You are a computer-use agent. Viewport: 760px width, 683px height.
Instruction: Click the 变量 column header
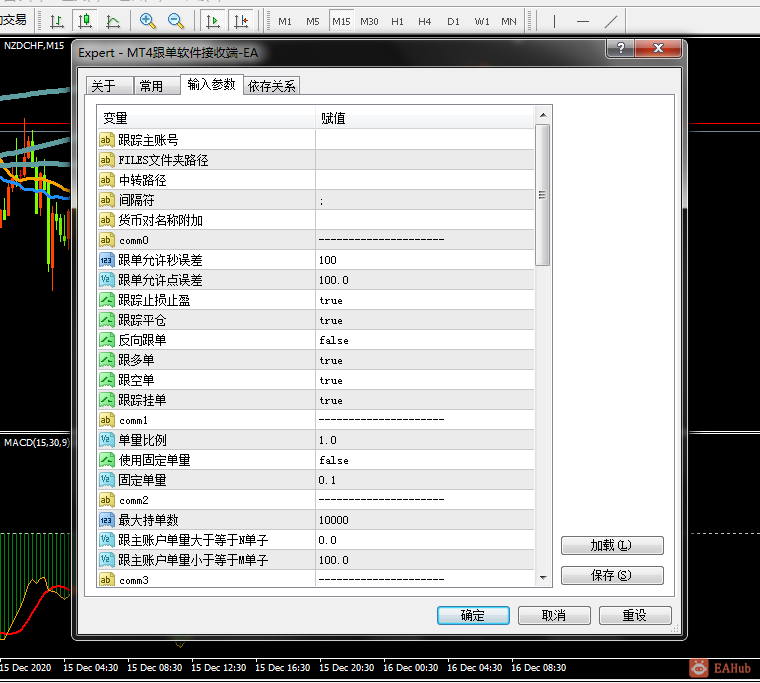coord(206,118)
